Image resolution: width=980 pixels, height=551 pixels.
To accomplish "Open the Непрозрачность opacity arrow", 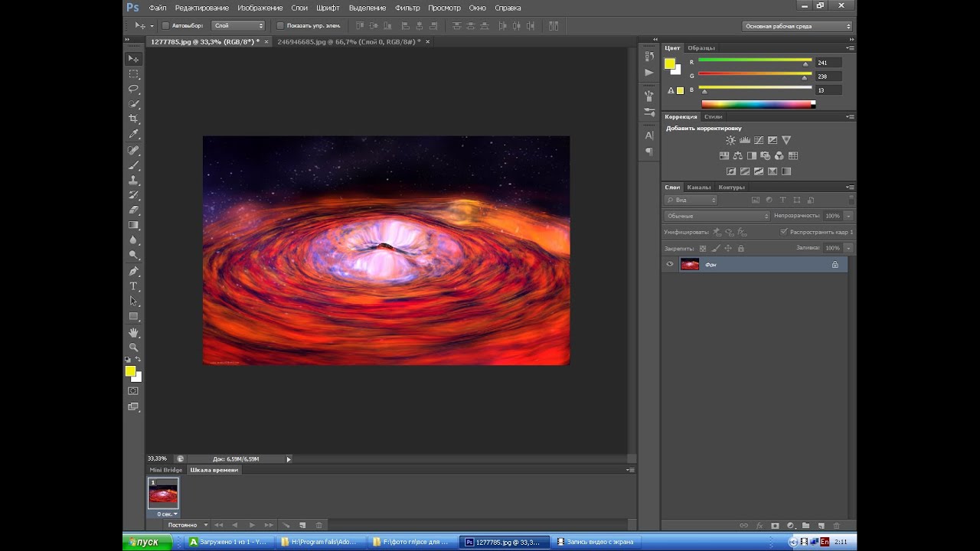I will (x=848, y=216).
